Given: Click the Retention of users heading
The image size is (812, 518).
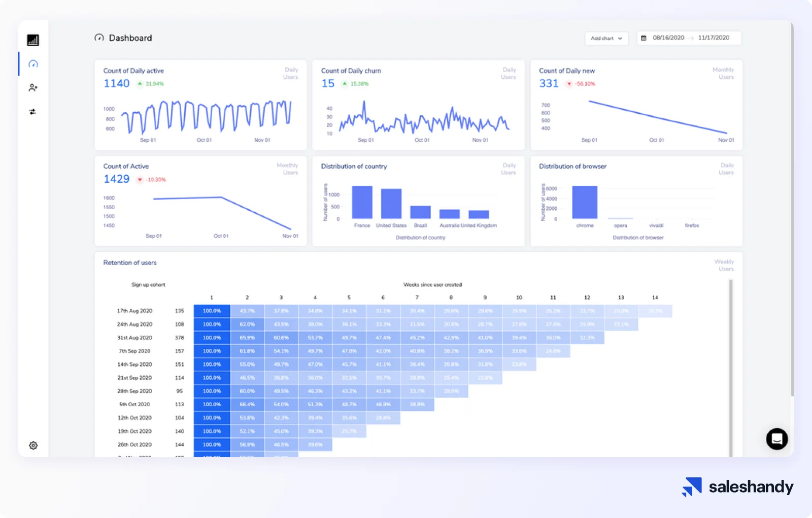Looking at the screenshot, I should click(130, 263).
